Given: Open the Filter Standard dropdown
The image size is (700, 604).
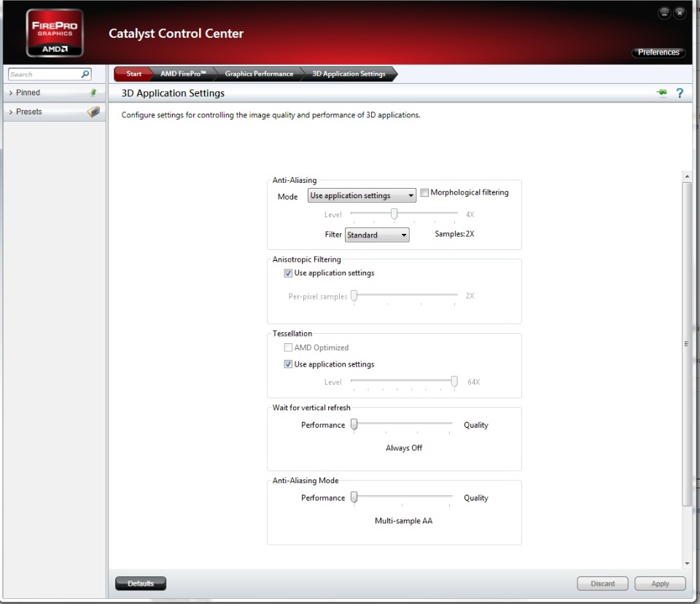Looking at the screenshot, I should click(377, 235).
